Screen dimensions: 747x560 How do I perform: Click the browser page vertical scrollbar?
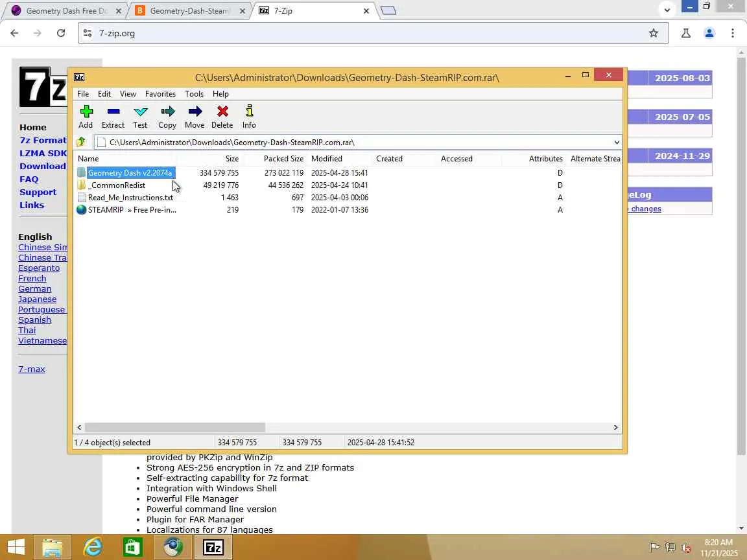tap(741, 257)
